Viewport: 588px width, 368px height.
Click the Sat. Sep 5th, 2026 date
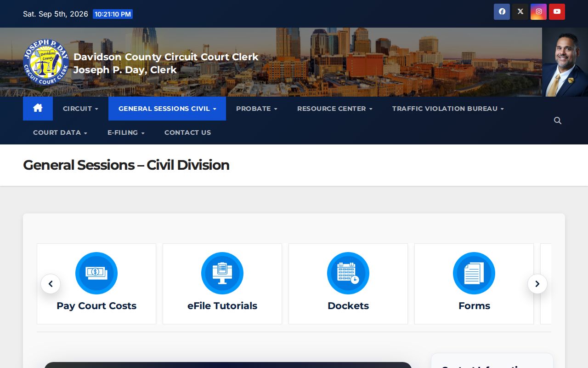tap(56, 14)
